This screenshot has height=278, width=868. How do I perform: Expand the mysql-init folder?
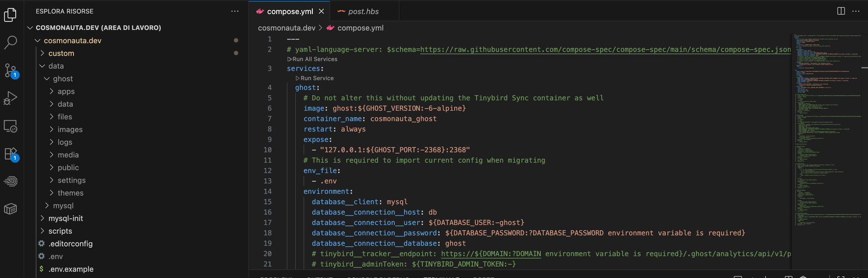pos(42,218)
